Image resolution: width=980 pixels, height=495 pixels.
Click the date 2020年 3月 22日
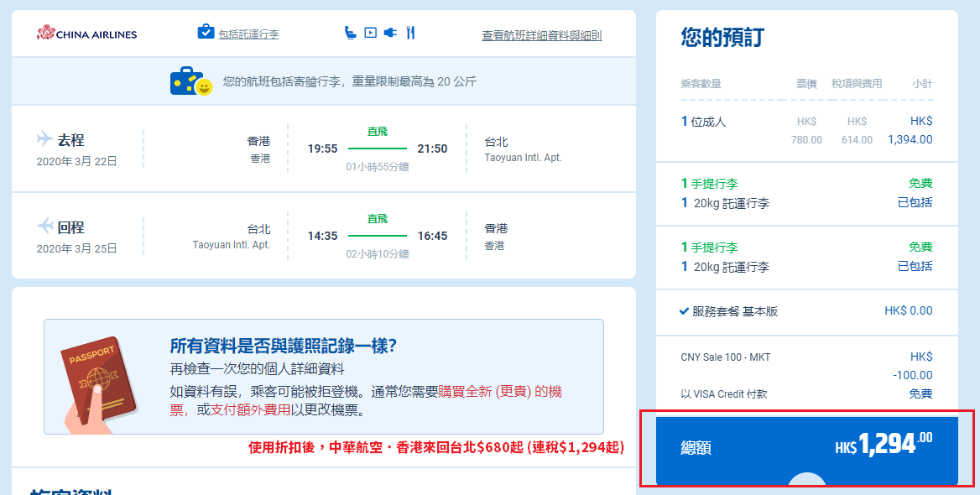pos(77,161)
